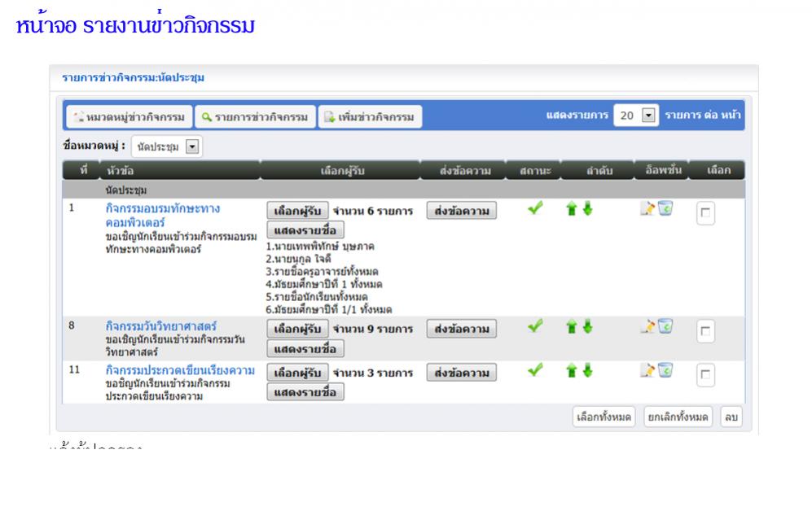Viewport: 812px width, 511px height.
Task: Click edit pencil icon in row 1
Action: [x=647, y=208]
